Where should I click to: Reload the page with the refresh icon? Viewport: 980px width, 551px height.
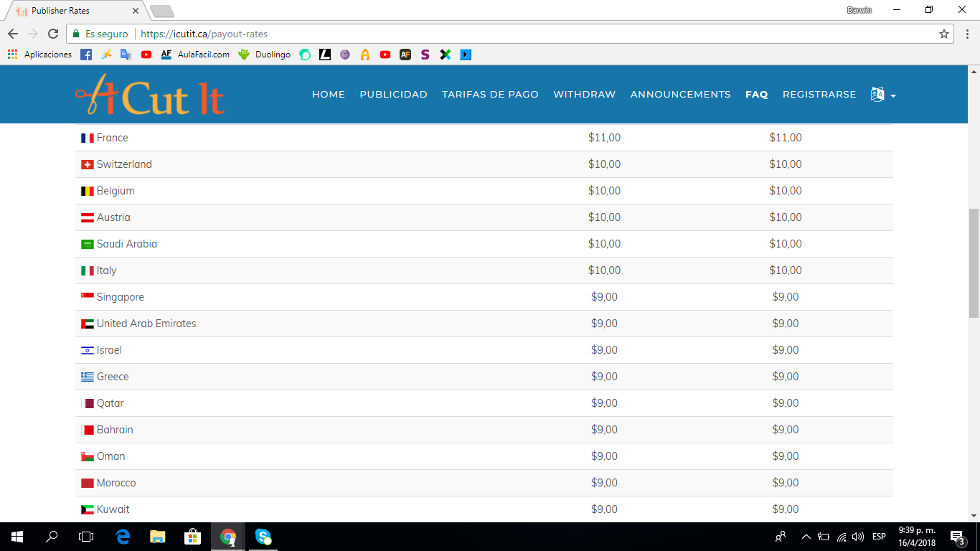pyautogui.click(x=52, y=33)
